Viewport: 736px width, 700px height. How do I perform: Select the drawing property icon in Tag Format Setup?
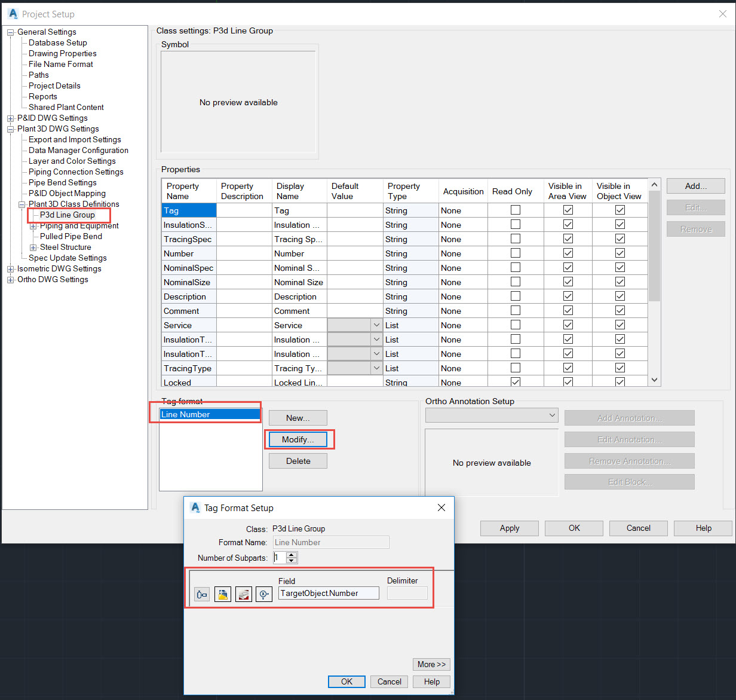[222, 594]
